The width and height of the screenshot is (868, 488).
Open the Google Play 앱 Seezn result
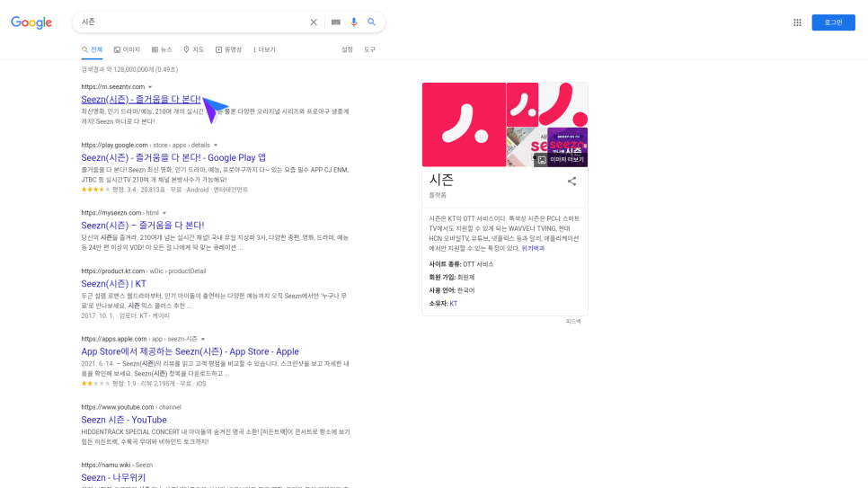coord(173,158)
